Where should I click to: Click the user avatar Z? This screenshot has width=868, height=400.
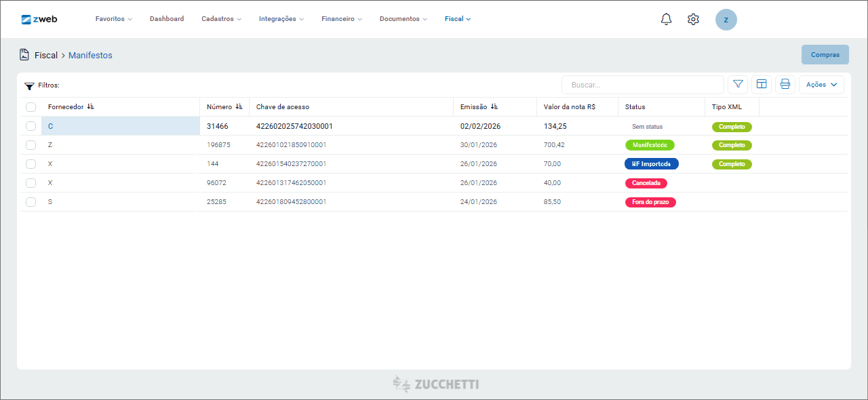(x=726, y=20)
